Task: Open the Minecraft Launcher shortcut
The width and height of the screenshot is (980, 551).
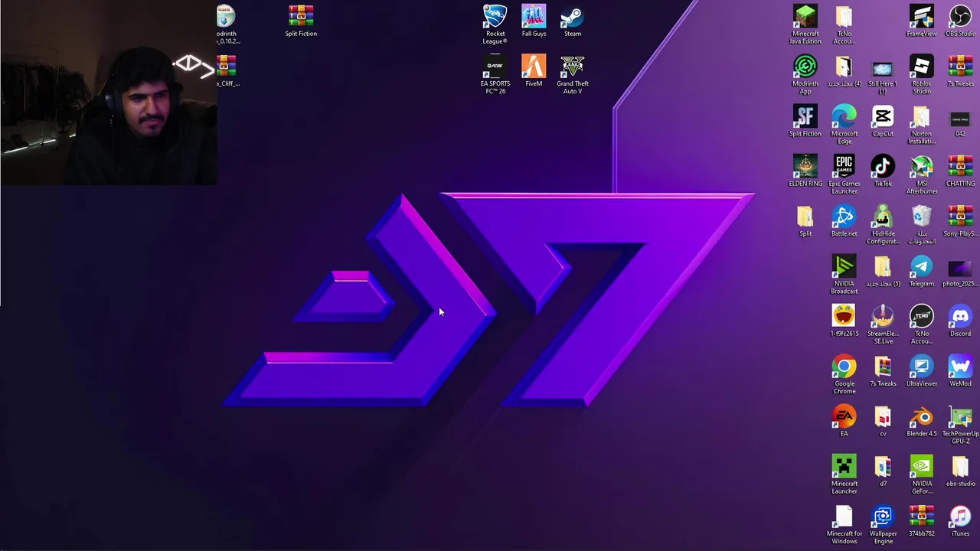Action: click(x=844, y=474)
